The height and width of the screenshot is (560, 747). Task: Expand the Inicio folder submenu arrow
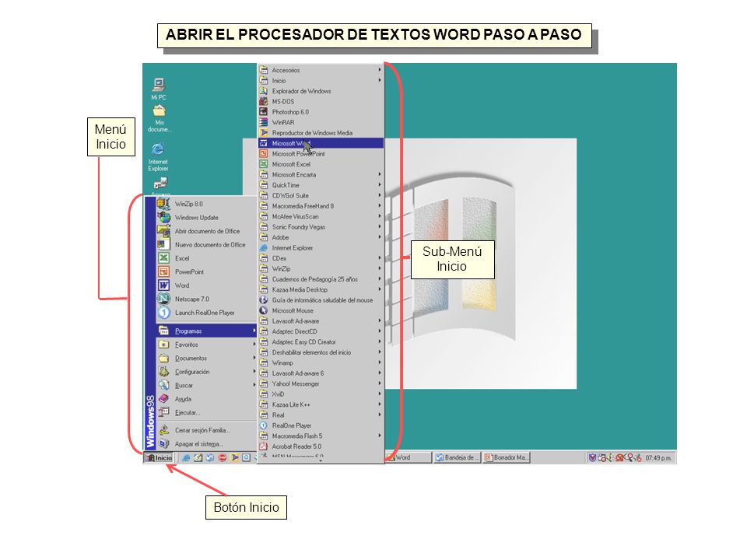click(x=380, y=80)
